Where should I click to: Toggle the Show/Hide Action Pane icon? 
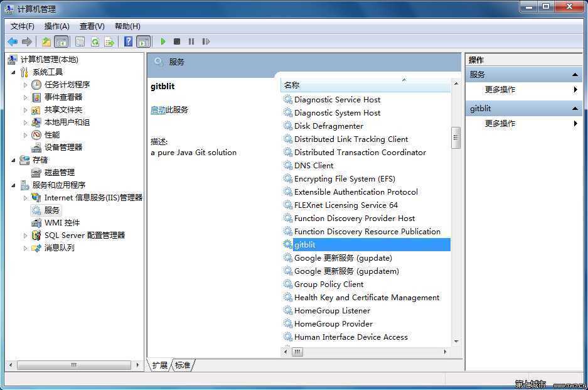click(x=143, y=41)
